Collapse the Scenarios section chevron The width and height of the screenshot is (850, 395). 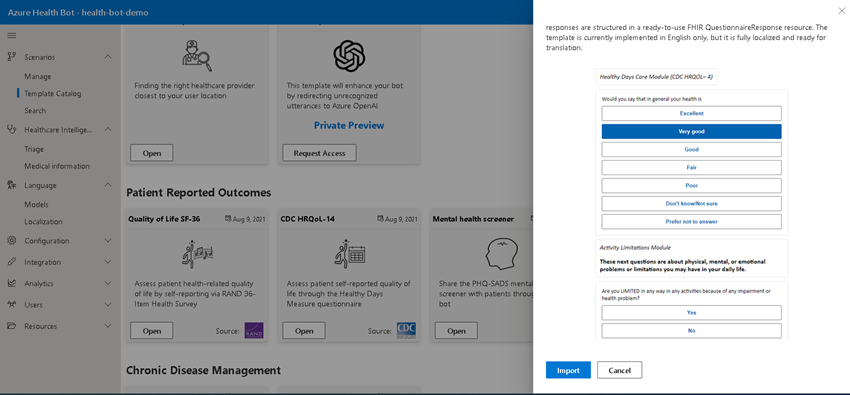click(x=107, y=57)
